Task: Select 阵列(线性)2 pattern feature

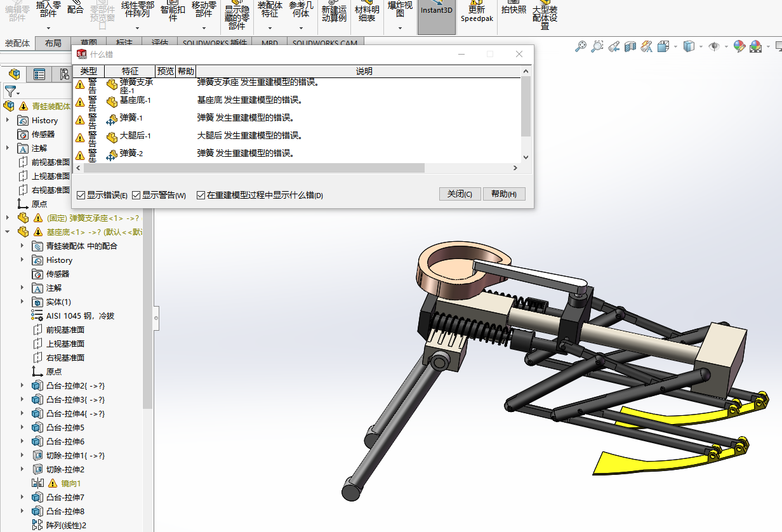Action: tap(59, 525)
